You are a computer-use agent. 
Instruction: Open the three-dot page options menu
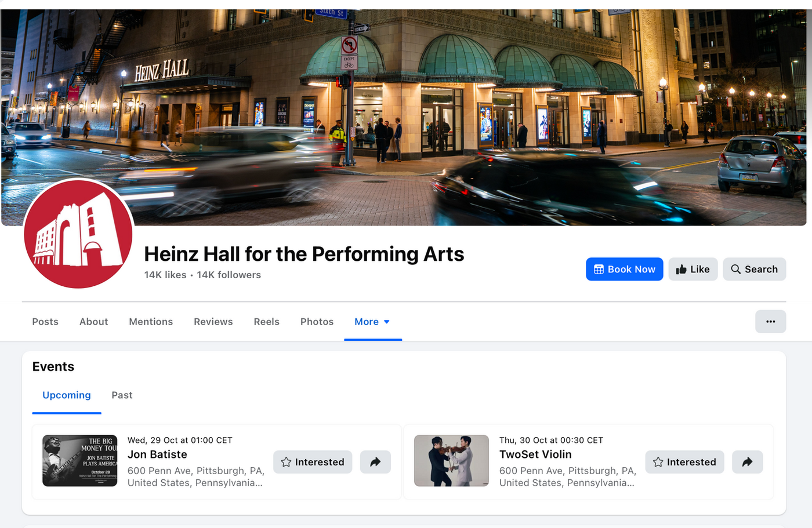(x=770, y=322)
